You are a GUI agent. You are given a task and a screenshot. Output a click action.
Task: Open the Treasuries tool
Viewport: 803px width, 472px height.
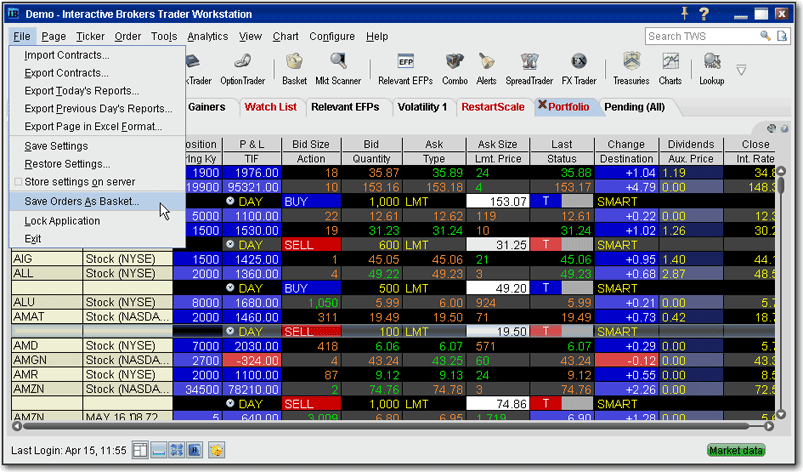[x=631, y=70]
